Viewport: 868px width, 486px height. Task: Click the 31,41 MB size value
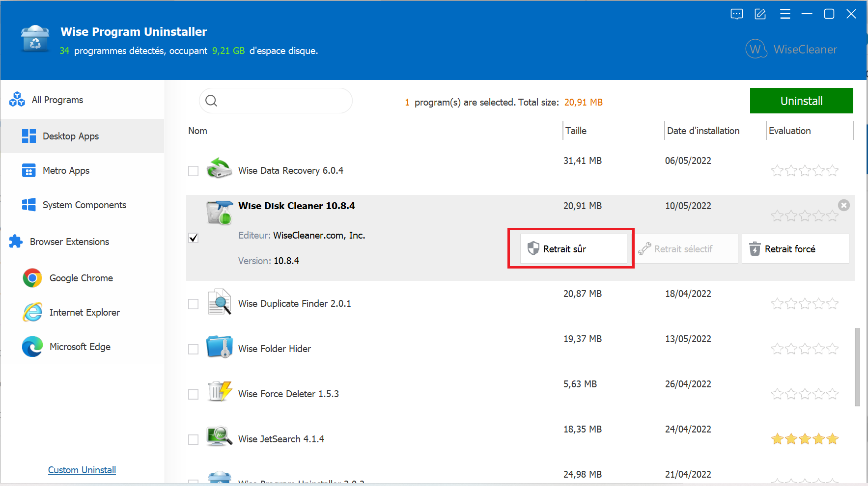[583, 161]
